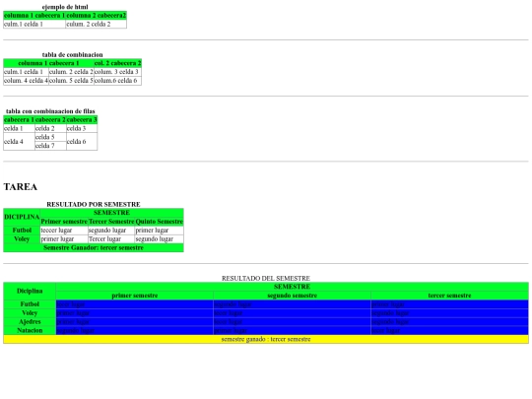Click 'SEMESTRE' header in RESULTADO DEL SEMESTRE table
The width and height of the screenshot is (532, 399).
coord(293,287)
